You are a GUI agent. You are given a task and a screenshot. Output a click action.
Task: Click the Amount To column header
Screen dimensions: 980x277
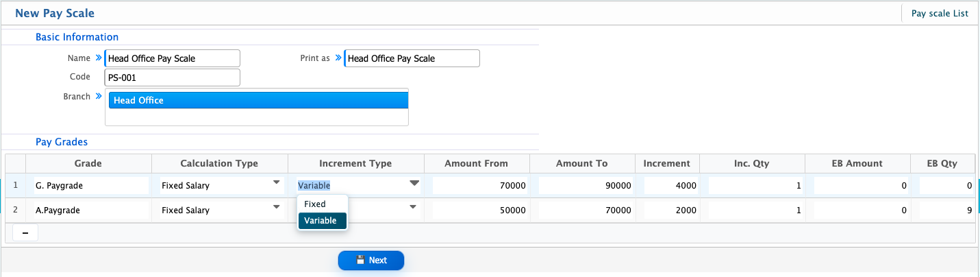click(582, 163)
